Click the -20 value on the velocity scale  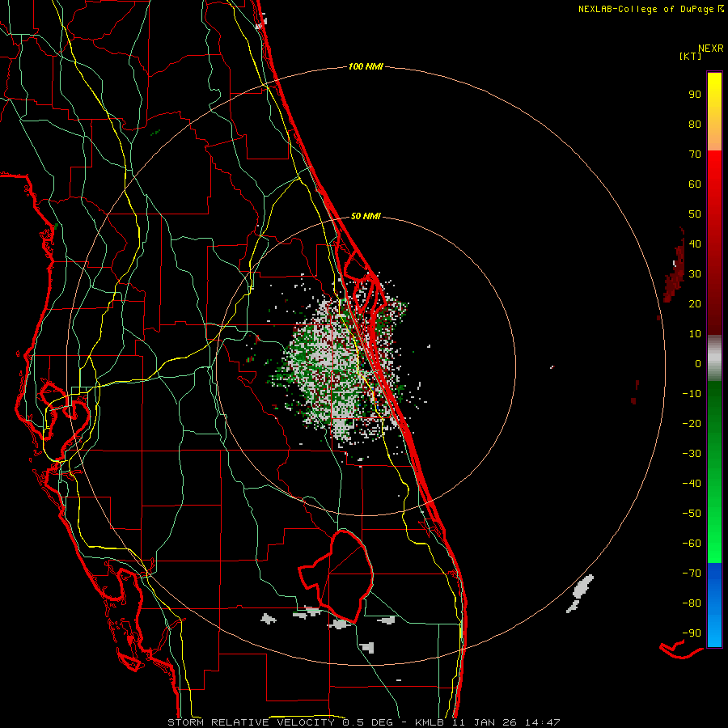692,423
